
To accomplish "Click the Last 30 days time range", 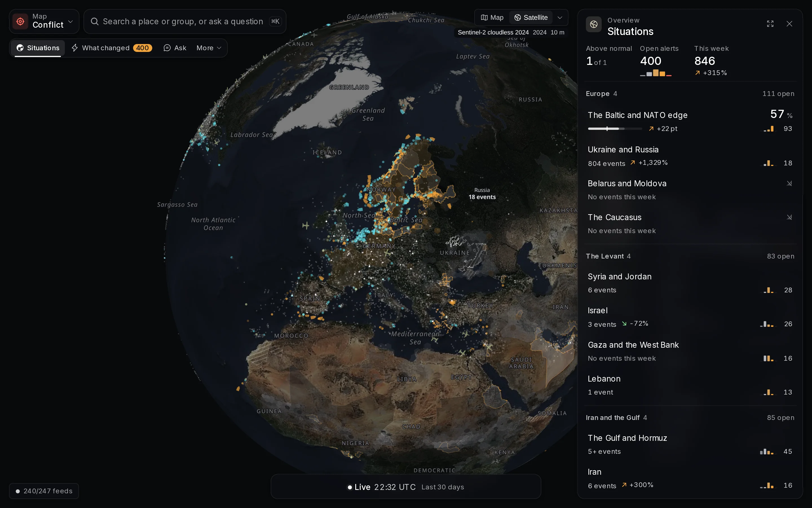I will (x=443, y=487).
